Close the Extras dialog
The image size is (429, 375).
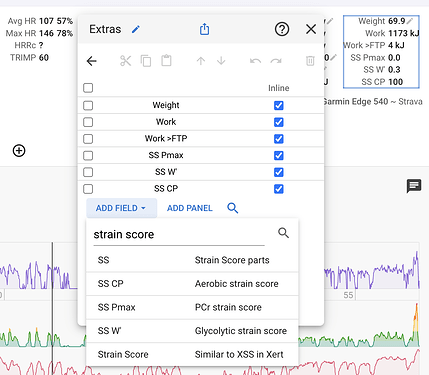pyautogui.click(x=311, y=29)
